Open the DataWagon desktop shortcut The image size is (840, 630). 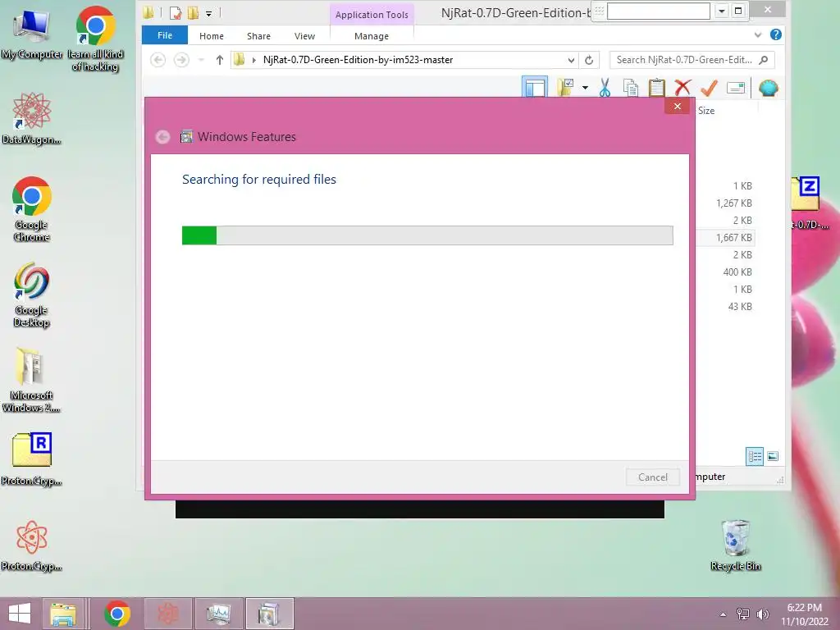31,118
